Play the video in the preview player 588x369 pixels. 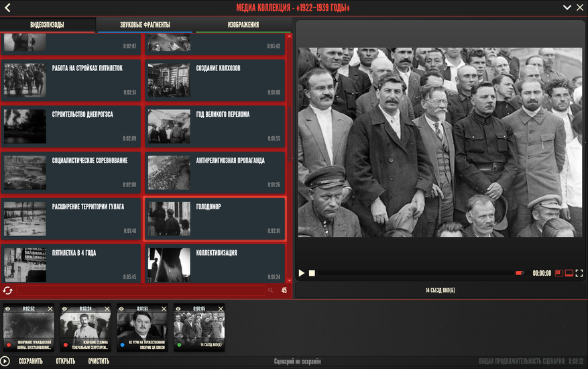pyautogui.click(x=302, y=273)
